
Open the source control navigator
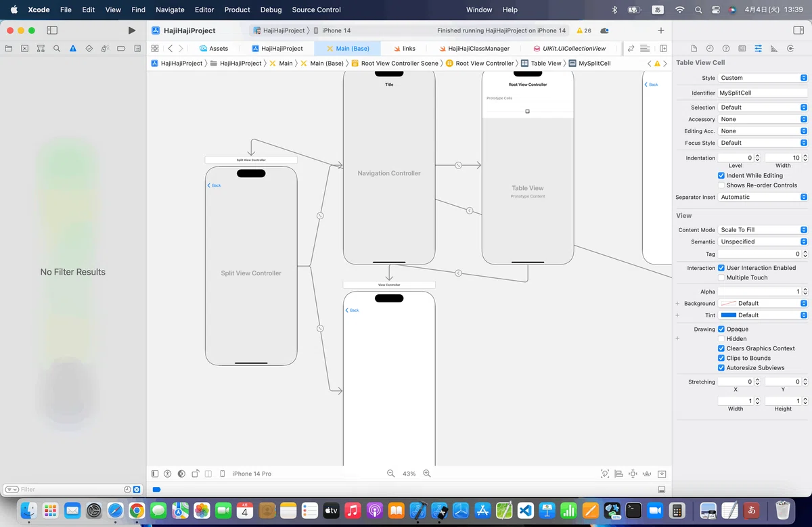(25, 49)
